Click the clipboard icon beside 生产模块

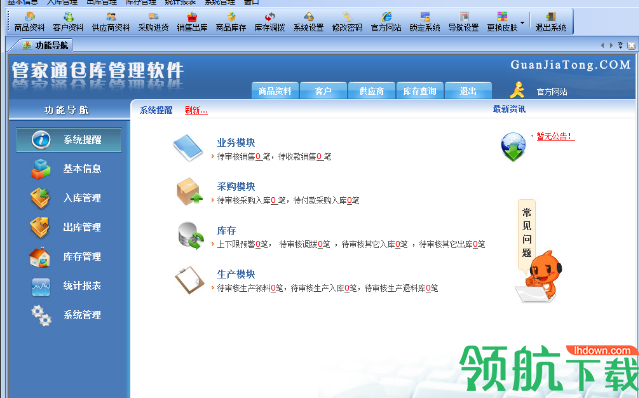tap(190, 279)
